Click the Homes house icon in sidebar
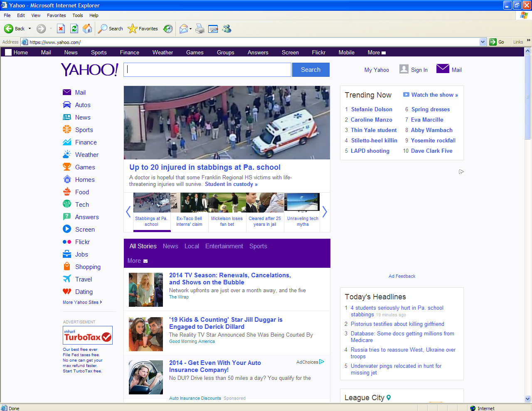 tap(67, 179)
